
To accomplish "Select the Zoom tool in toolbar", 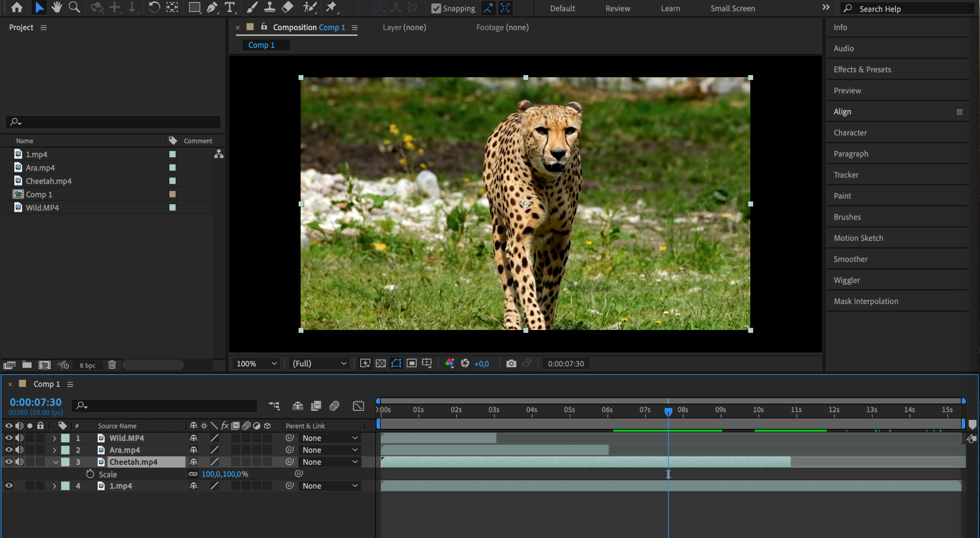I will pyautogui.click(x=74, y=7).
